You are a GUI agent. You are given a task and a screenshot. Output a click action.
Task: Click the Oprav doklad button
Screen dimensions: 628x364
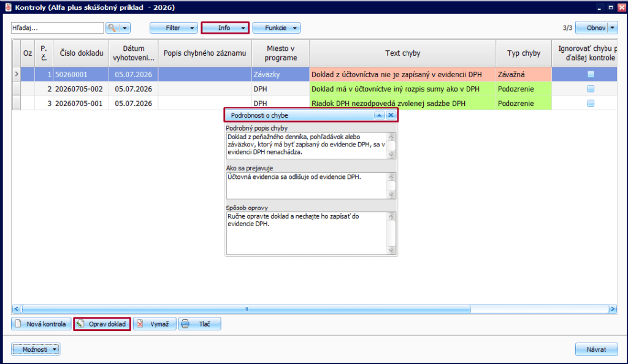coord(102,324)
